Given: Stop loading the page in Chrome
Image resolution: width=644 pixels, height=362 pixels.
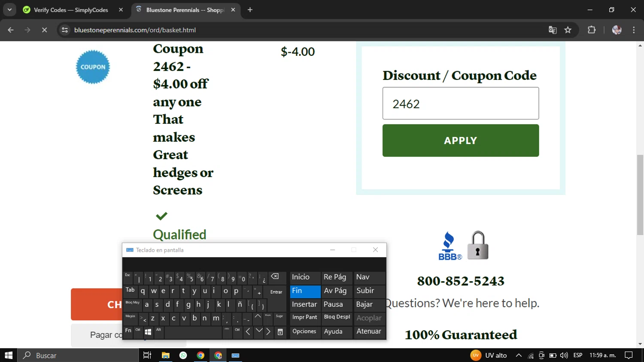Looking at the screenshot, I should [x=44, y=30].
